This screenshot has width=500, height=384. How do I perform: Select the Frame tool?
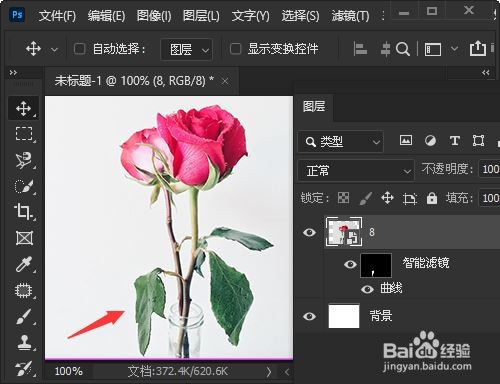(x=24, y=238)
